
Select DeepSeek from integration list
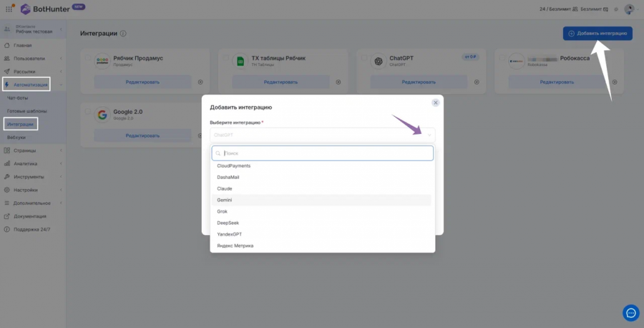[x=321, y=223]
